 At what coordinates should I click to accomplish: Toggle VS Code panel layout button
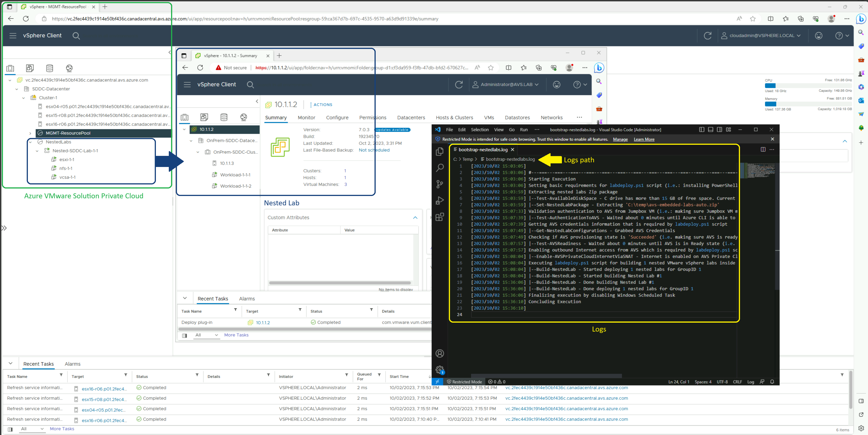tap(710, 130)
